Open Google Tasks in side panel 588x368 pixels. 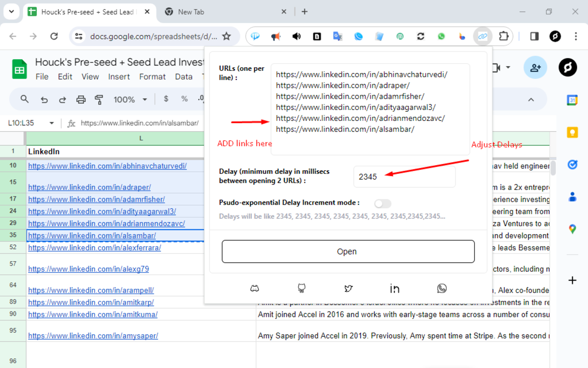click(572, 164)
